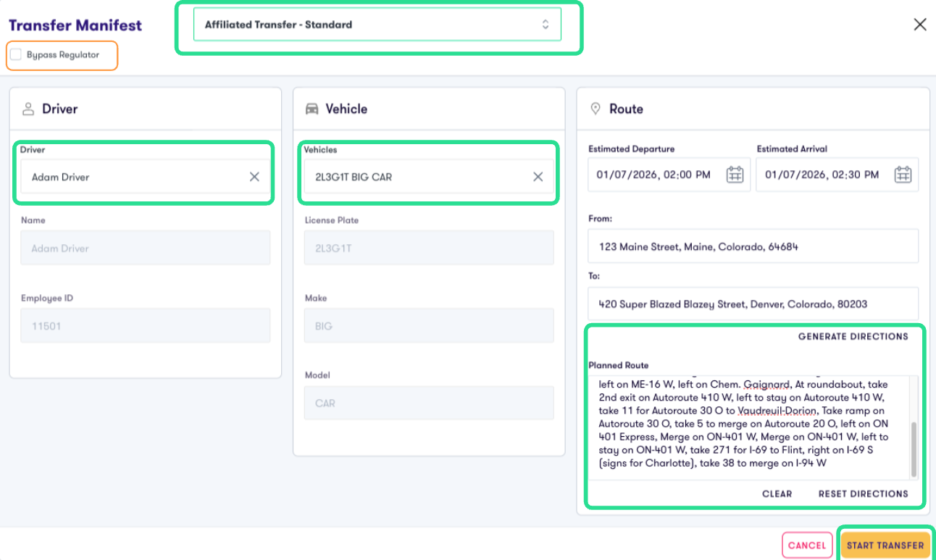Open the Affiliated Transfer - Standard dropdown
Screen dimensions: 936x560
tap(377, 25)
